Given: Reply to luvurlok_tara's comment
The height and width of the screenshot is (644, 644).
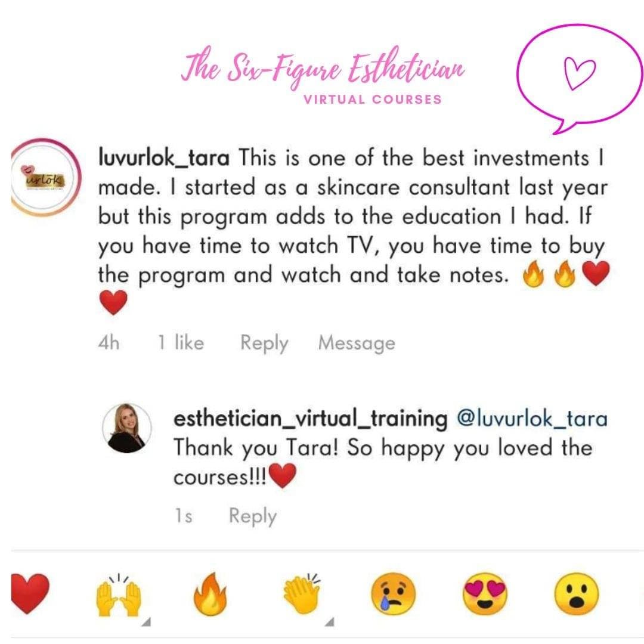Looking at the screenshot, I should (264, 343).
